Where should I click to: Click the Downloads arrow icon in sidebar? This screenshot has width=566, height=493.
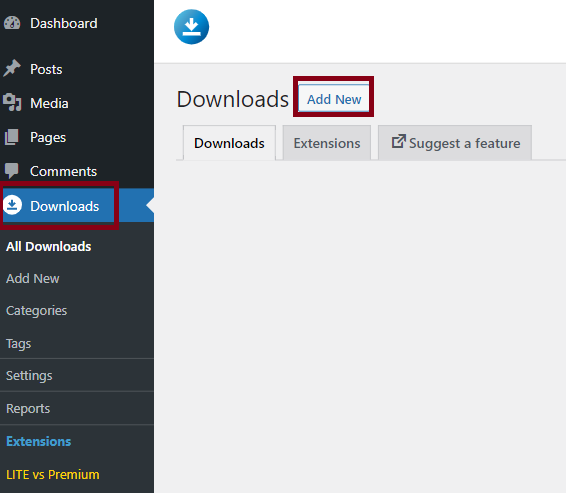click(13, 205)
